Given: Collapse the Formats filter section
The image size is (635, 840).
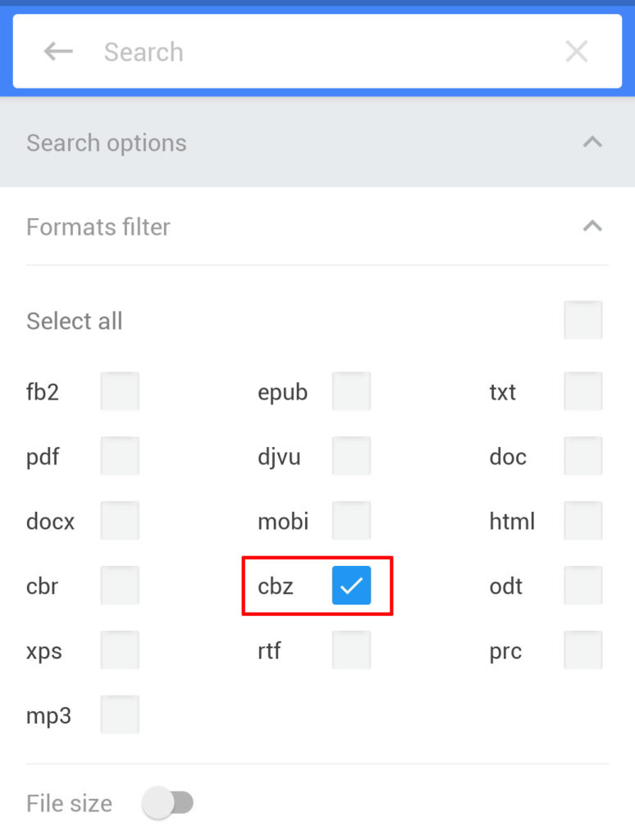Looking at the screenshot, I should (x=592, y=226).
